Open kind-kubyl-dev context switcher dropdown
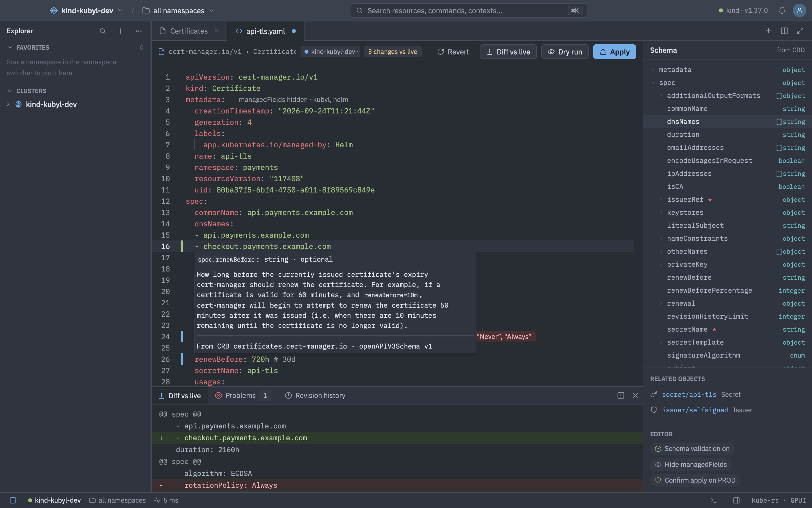 pos(86,10)
